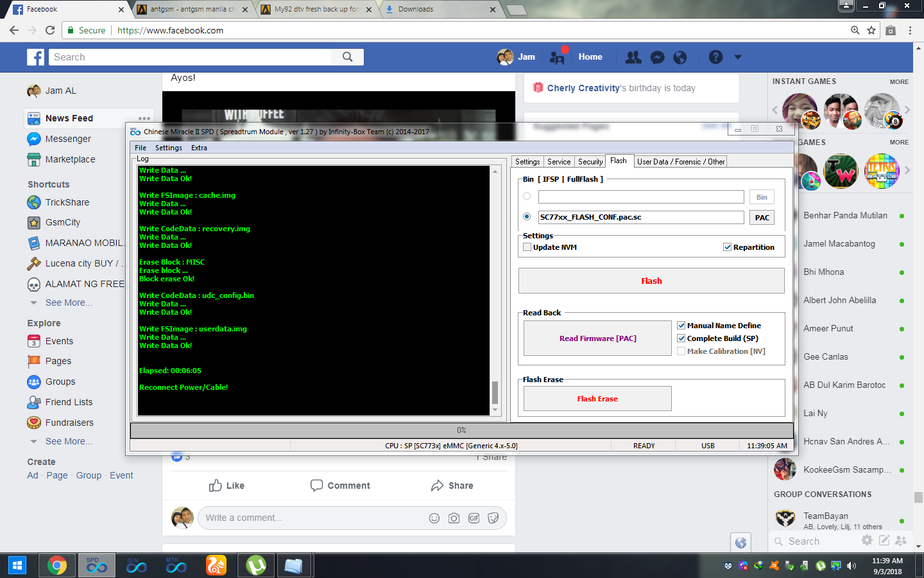Expand Shortcuts See More in sidebar

click(x=69, y=302)
